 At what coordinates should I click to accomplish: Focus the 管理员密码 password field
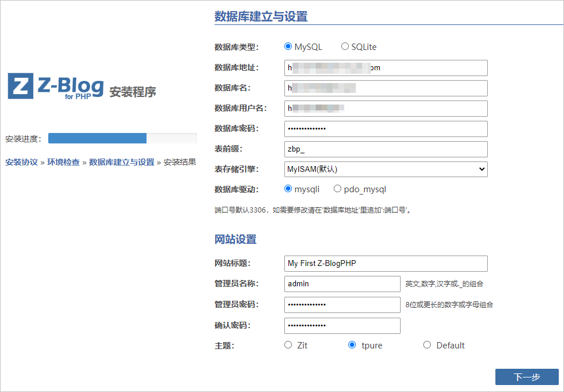[x=342, y=305]
